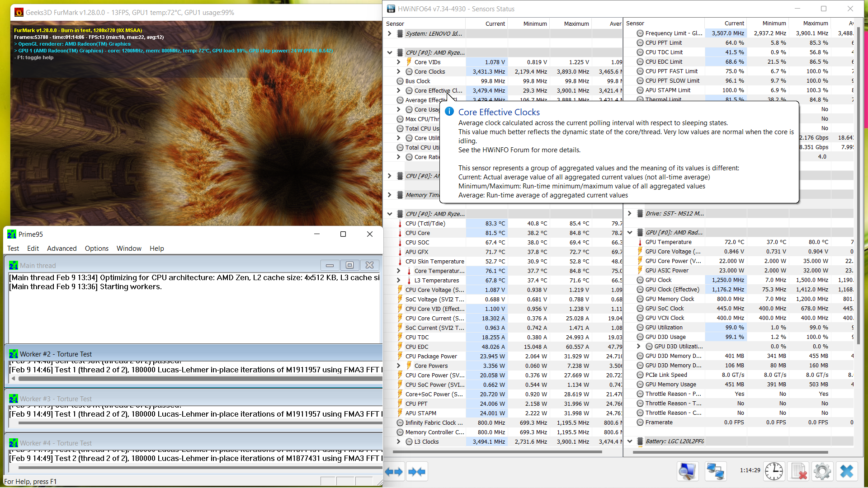Minimize the Main thread child window in Prime95
Image resolution: width=868 pixels, height=488 pixels.
pos(330,265)
